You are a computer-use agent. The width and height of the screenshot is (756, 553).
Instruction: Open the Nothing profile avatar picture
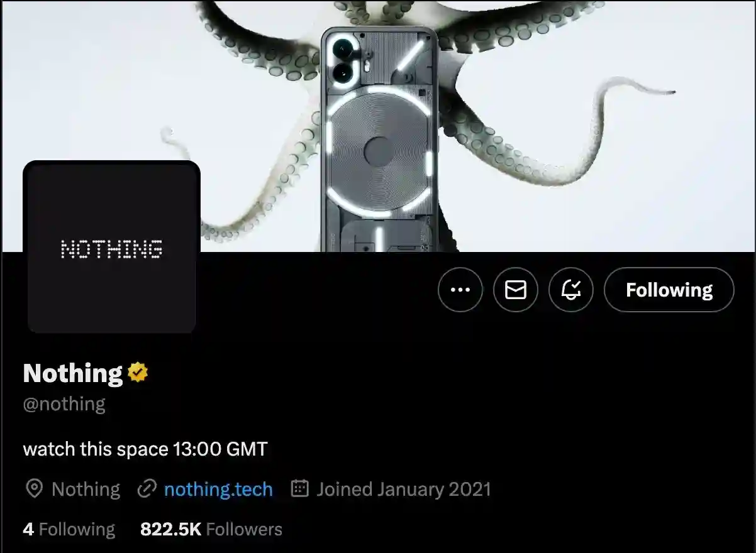coord(112,247)
